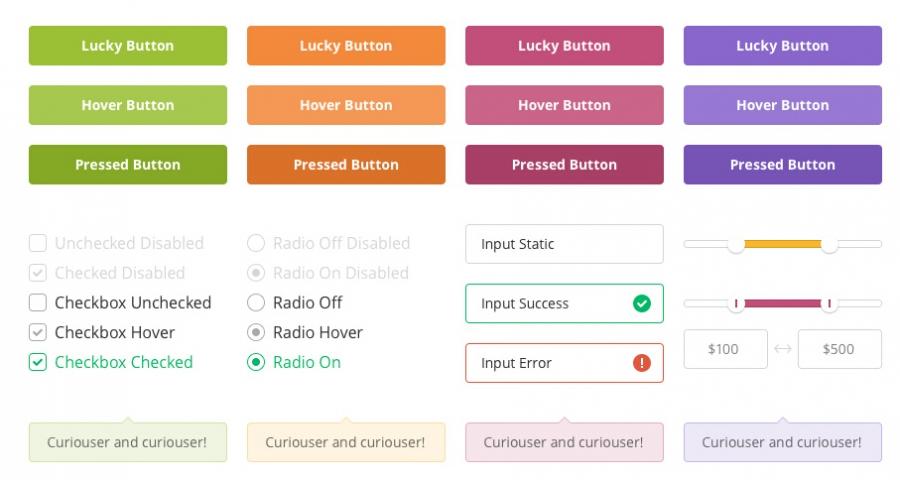Click the left handle of yellow slider
This screenshot has width=900, height=480.
(736, 244)
